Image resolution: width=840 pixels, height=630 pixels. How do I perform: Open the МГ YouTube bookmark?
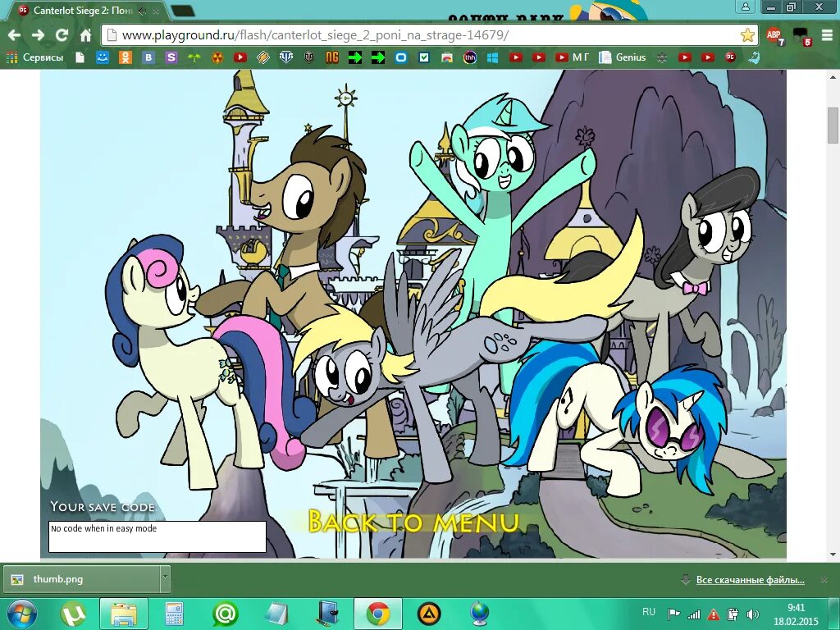572,57
